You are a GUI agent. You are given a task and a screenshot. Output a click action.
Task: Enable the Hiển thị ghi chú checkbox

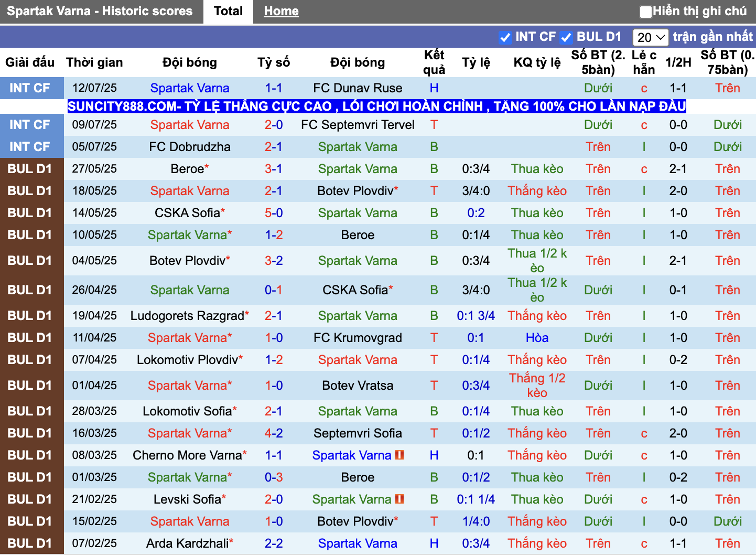point(646,12)
